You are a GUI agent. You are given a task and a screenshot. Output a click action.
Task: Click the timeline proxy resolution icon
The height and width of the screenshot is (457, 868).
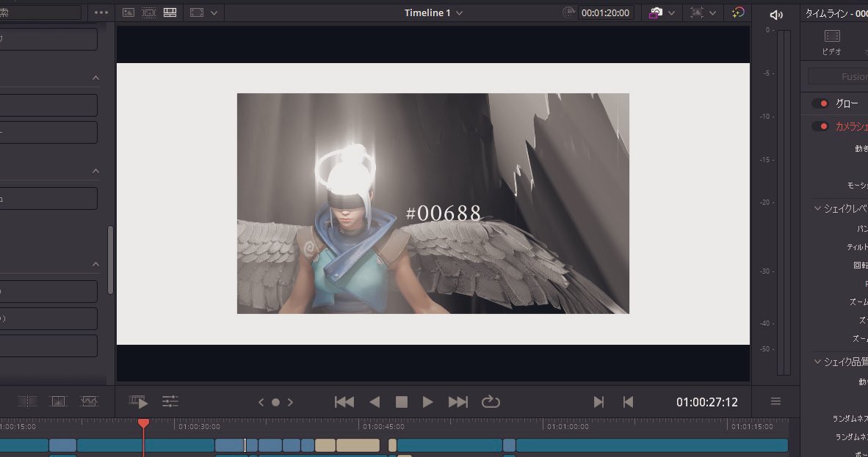coord(697,12)
